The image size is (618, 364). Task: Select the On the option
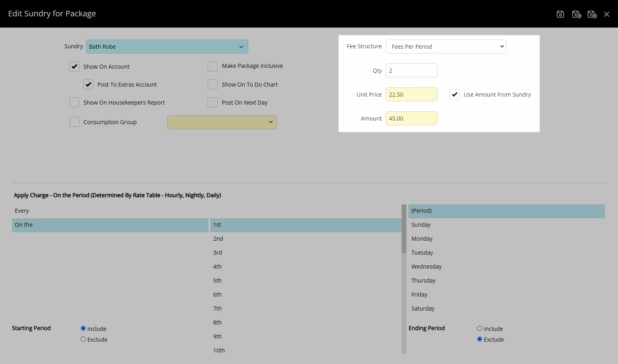(x=110, y=225)
